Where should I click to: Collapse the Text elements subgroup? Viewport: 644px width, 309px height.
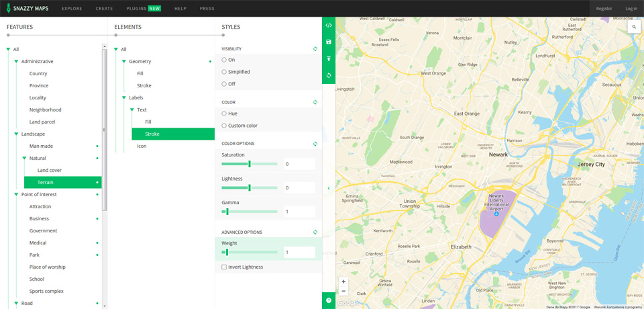132,110
